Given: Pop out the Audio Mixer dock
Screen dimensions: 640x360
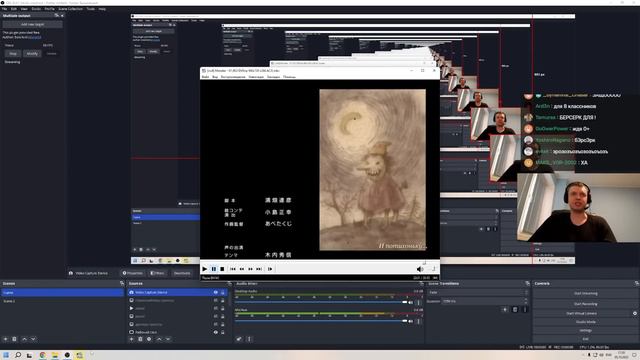Looking at the screenshot, I should point(421,283).
